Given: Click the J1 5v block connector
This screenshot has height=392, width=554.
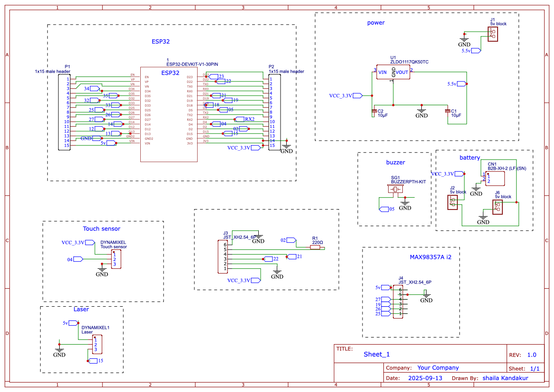Looking at the screenshot, I should coord(493,34).
